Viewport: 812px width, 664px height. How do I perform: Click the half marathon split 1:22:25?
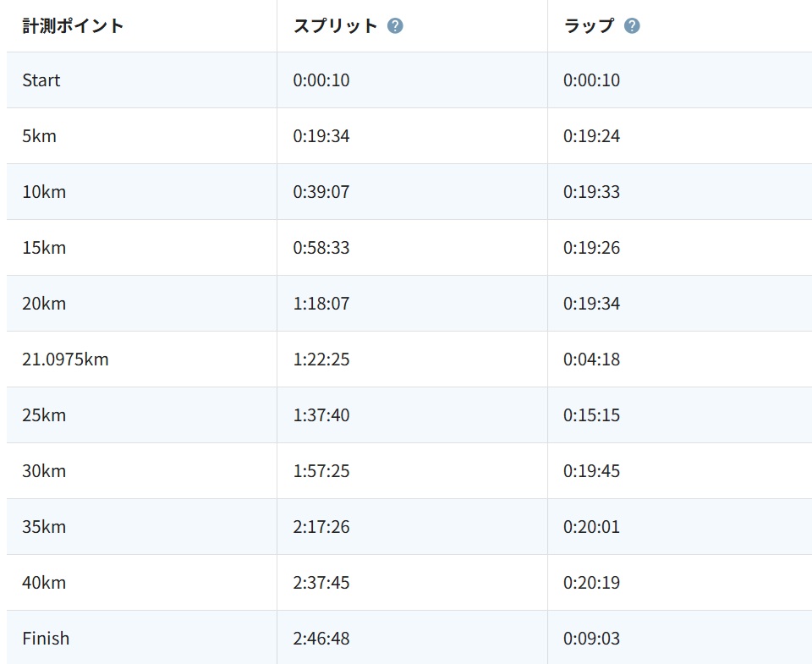[x=321, y=359]
